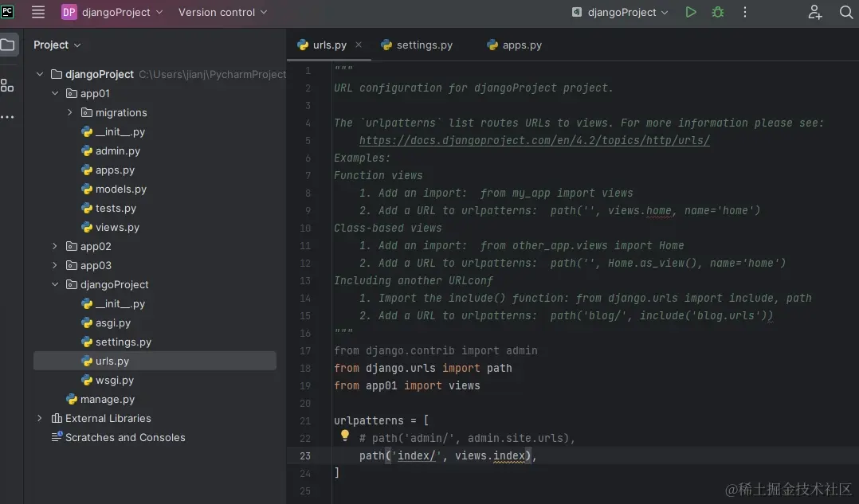Click the PyCharm logo icon
Screen dimensions: 859x504
click(8, 11)
